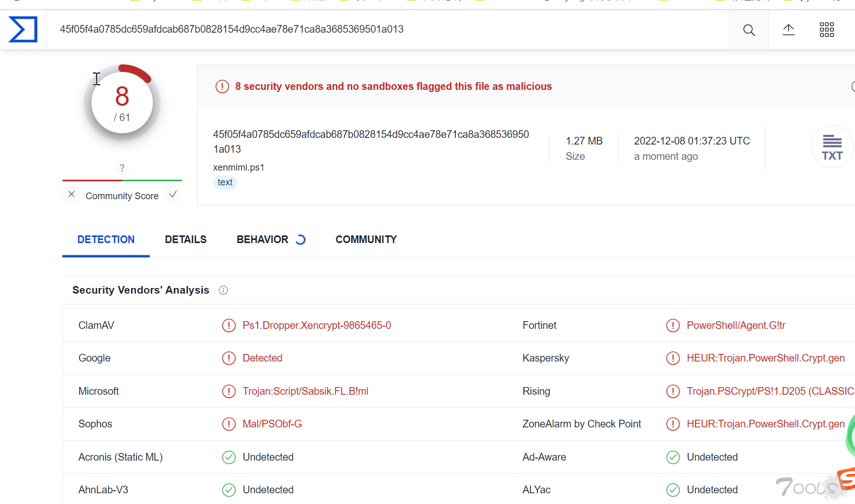Image resolution: width=855 pixels, height=504 pixels.
Task: Vote harmless with the check button
Action: point(173,195)
